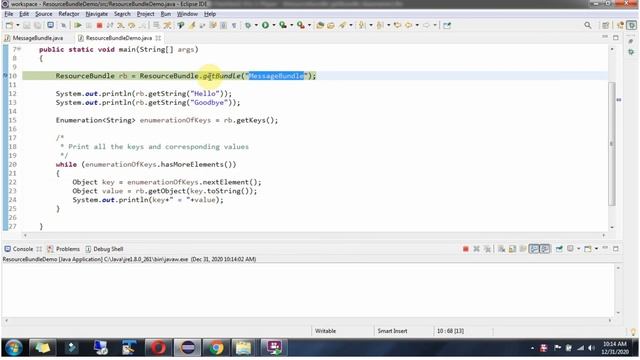Click the red Terminate icon in main toolbar
This screenshot has height=360, width=640.
coord(99,25)
